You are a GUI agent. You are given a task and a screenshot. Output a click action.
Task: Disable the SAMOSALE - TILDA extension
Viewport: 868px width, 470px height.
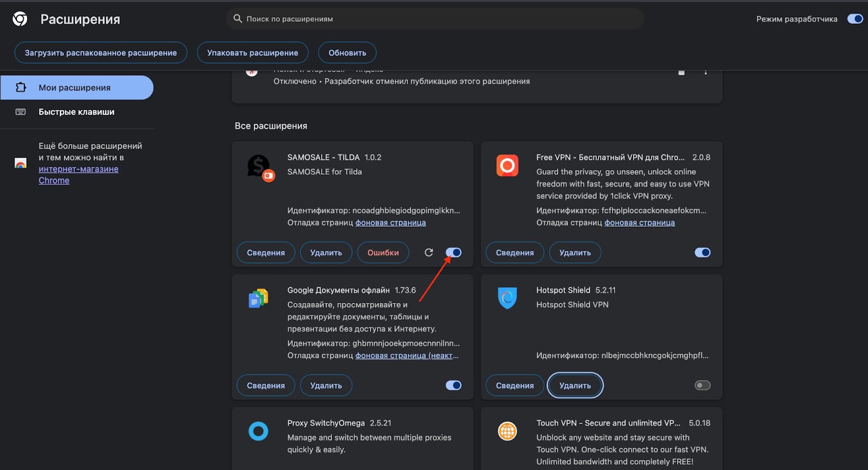(454, 253)
